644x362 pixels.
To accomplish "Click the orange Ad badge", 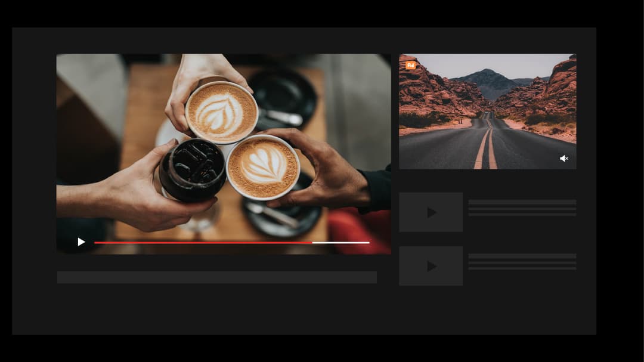I will pyautogui.click(x=410, y=64).
